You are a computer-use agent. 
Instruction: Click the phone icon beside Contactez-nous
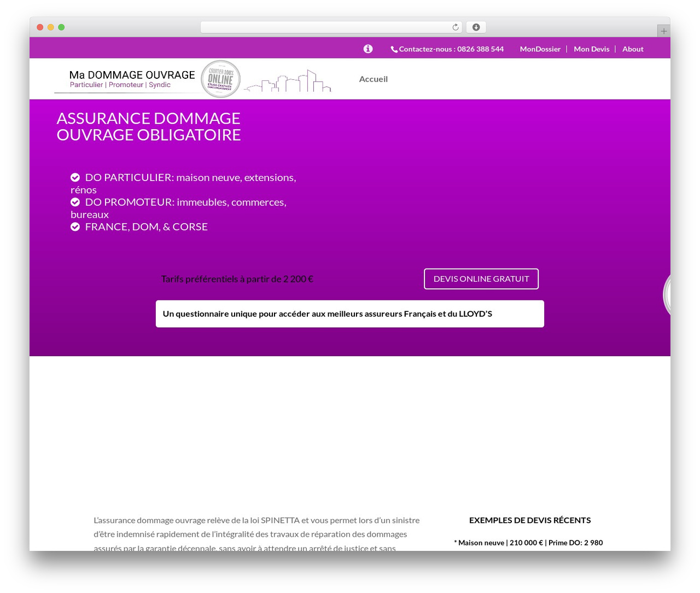pos(394,49)
